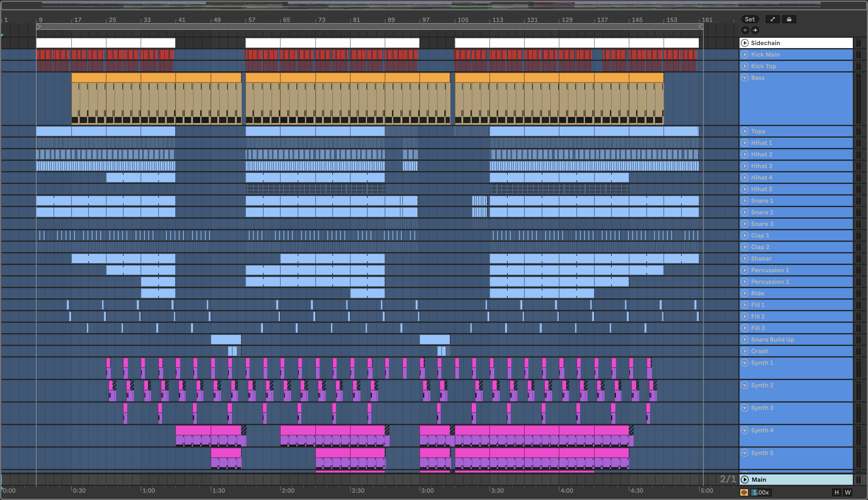Toggle the W optimize width button
This screenshot has height=500, width=868.
pos(848,492)
